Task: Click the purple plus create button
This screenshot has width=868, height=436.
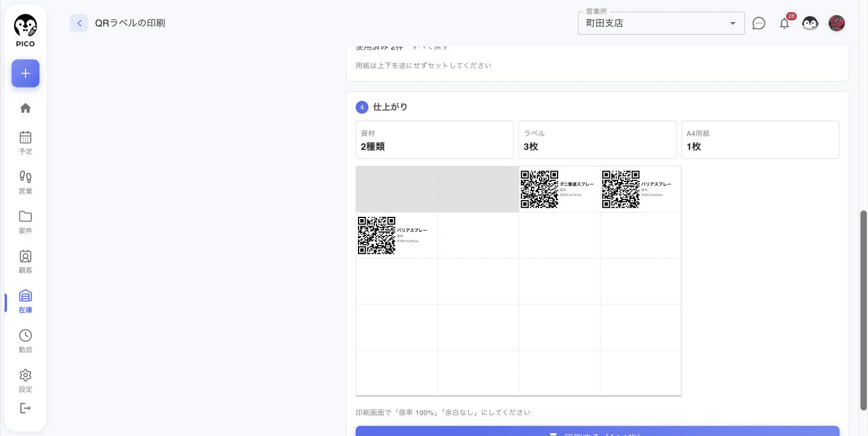Action: pos(26,74)
